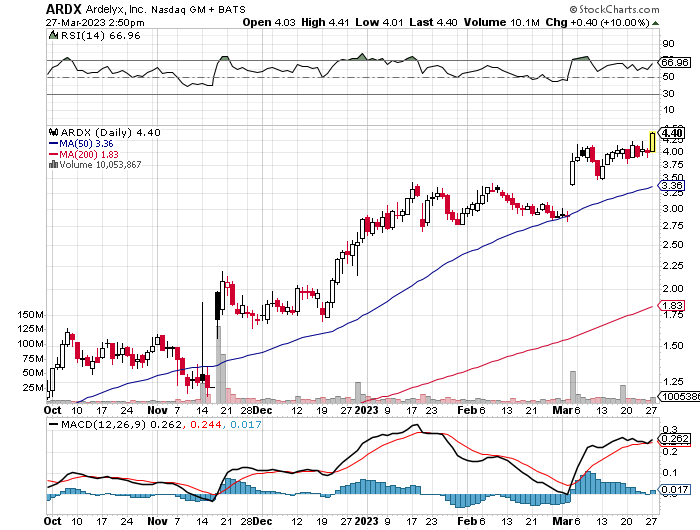
Task: Click the ARDX ticker symbol title
Action: (x=64, y=9)
